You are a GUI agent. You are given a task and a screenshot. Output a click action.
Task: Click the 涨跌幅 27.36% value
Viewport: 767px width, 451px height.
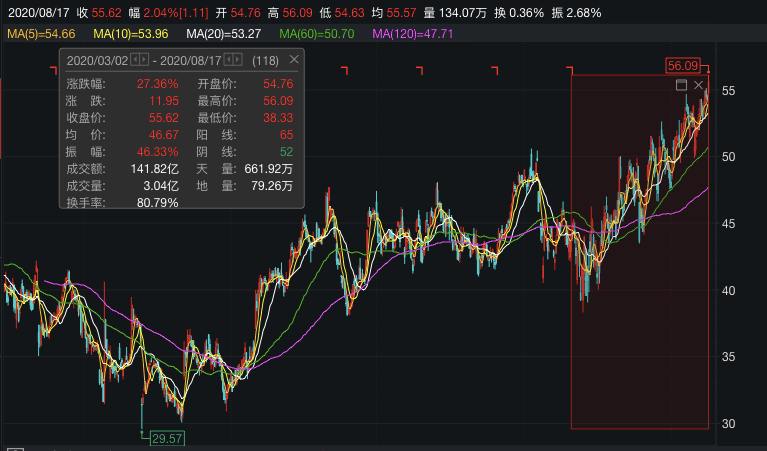159,84
